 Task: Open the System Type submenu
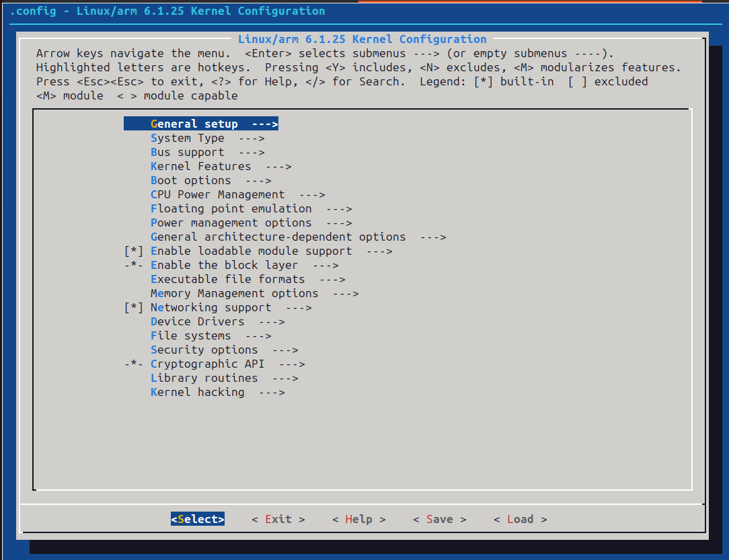(207, 138)
